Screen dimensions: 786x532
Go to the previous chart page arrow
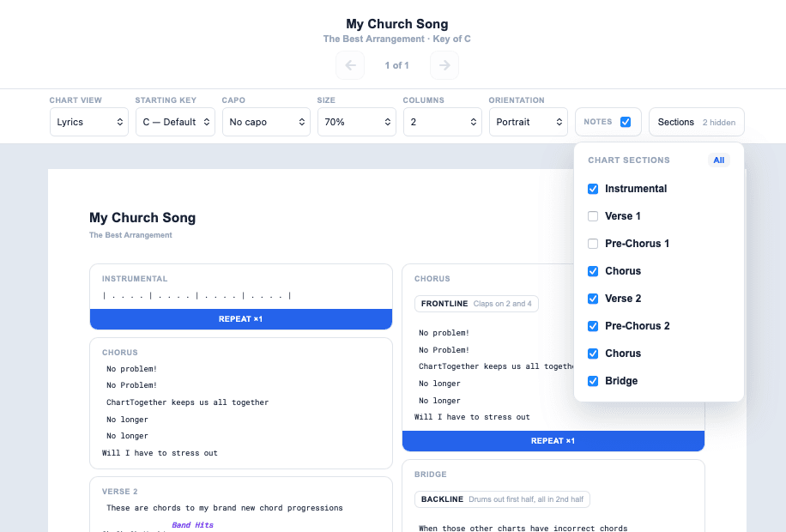pyautogui.click(x=350, y=65)
